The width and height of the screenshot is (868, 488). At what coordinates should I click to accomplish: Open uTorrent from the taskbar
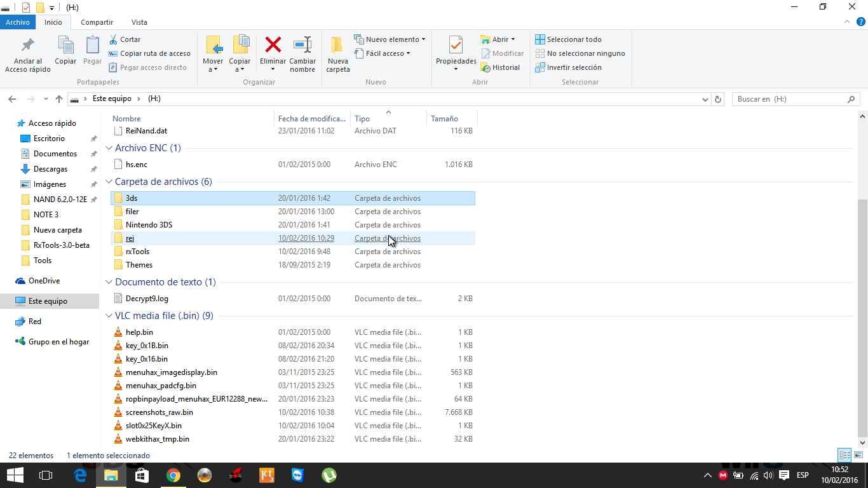[x=329, y=475]
